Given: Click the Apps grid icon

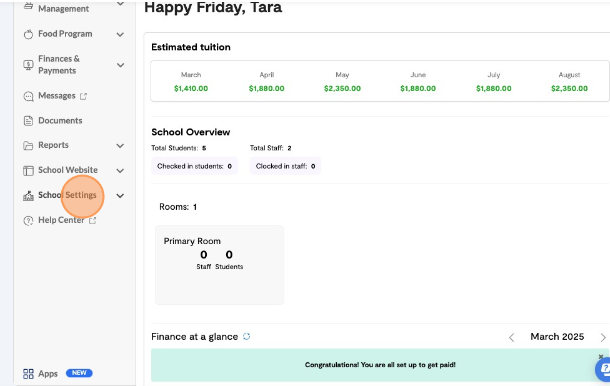Looking at the screenshot, I should (x=28, y=374).
